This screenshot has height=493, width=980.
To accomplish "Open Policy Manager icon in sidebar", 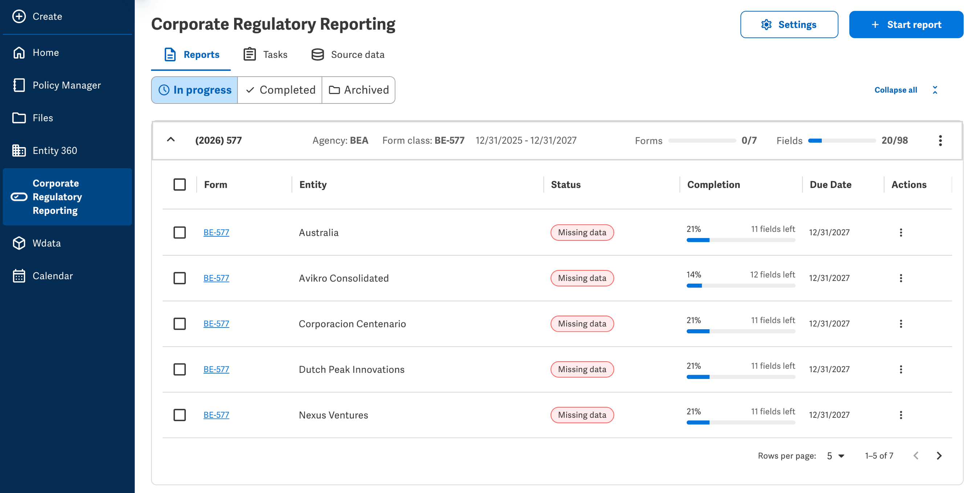I will (19, 85).
